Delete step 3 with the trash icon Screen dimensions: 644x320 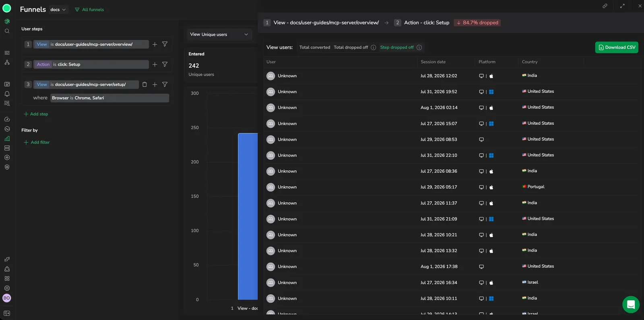coord(144,85)
